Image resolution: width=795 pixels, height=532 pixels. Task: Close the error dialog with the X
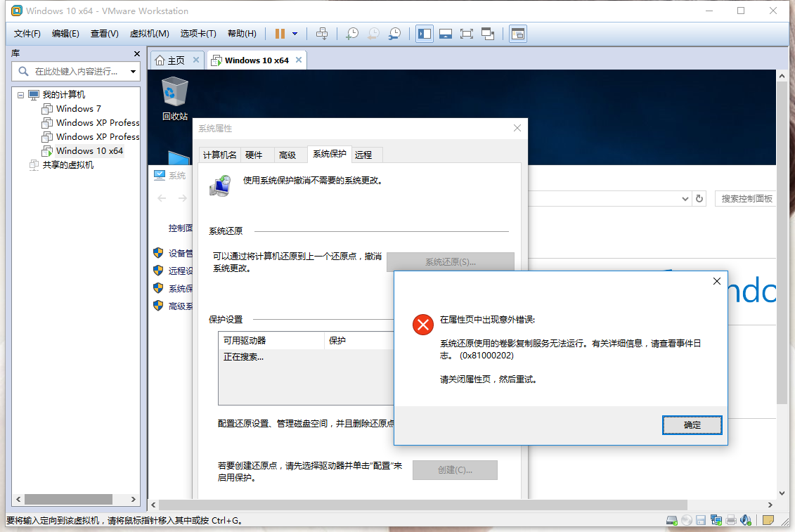point(717,281)
